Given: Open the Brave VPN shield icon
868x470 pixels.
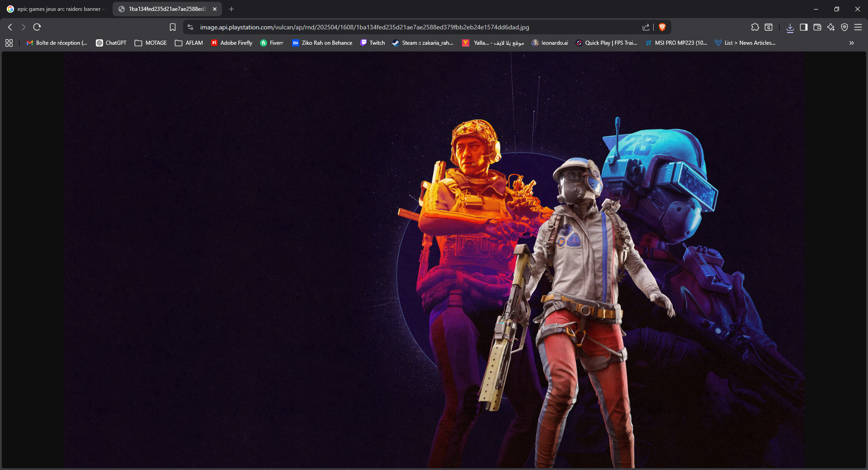Looking at the screenshot, I should pos(844,27).
